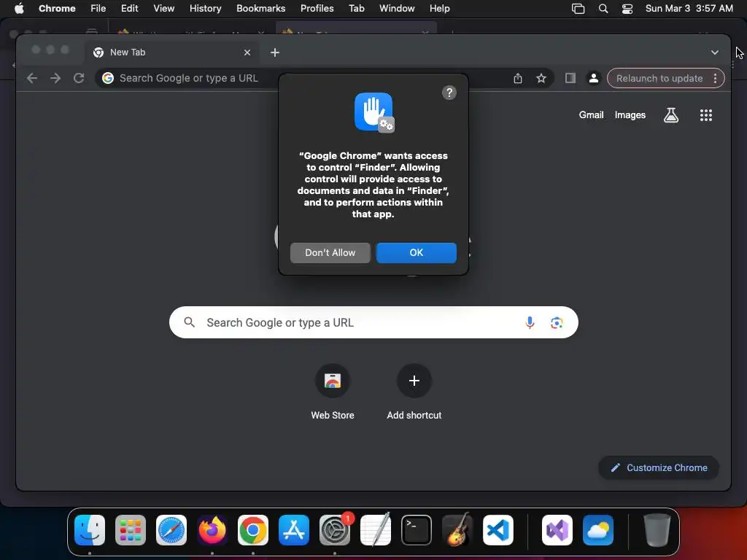
Task: Click Don't Allow in the permission dialog
Action: [x=330, y=252]
